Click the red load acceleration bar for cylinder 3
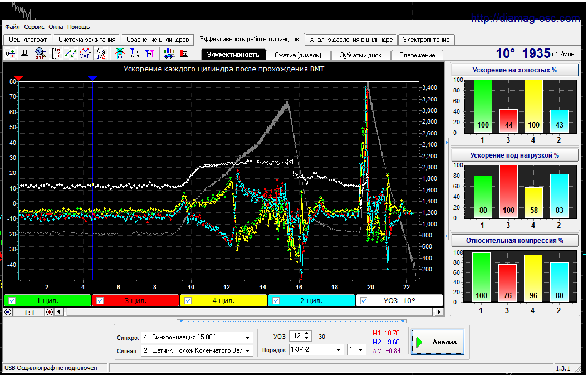Screen dimensions: 588x375 tap(508, 192)
